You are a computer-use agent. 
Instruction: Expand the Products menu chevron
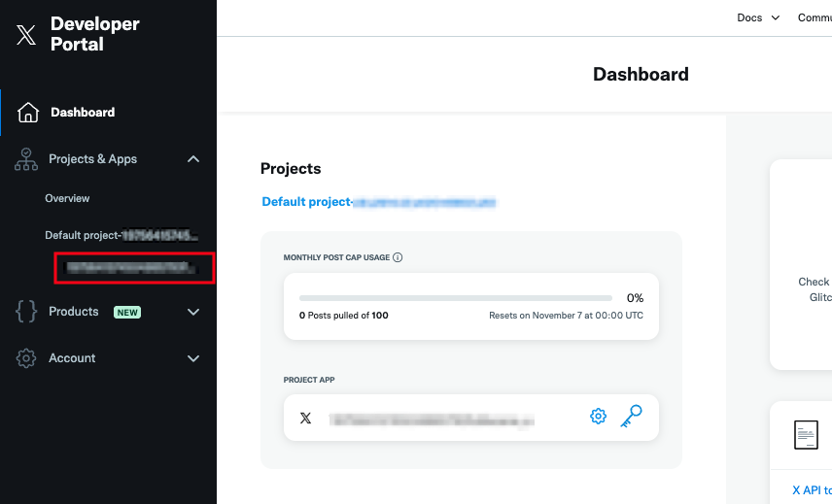pos(193,312)
